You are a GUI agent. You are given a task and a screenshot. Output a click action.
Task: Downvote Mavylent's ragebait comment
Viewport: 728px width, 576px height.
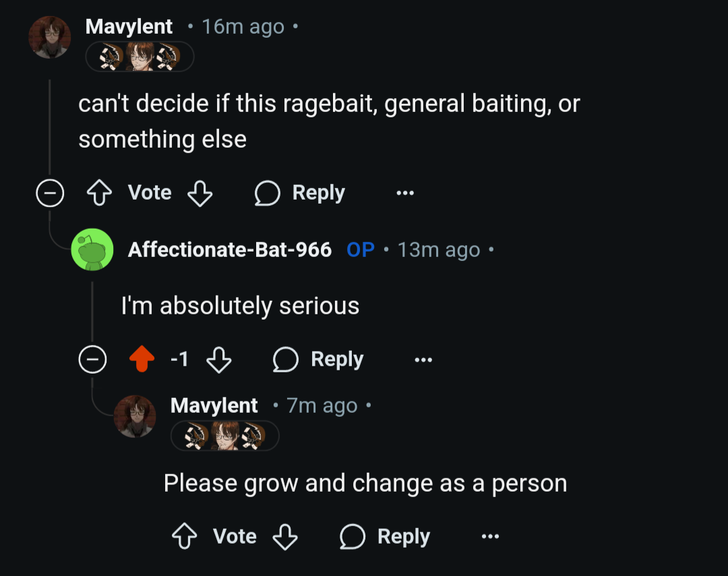tap(200, 194)
